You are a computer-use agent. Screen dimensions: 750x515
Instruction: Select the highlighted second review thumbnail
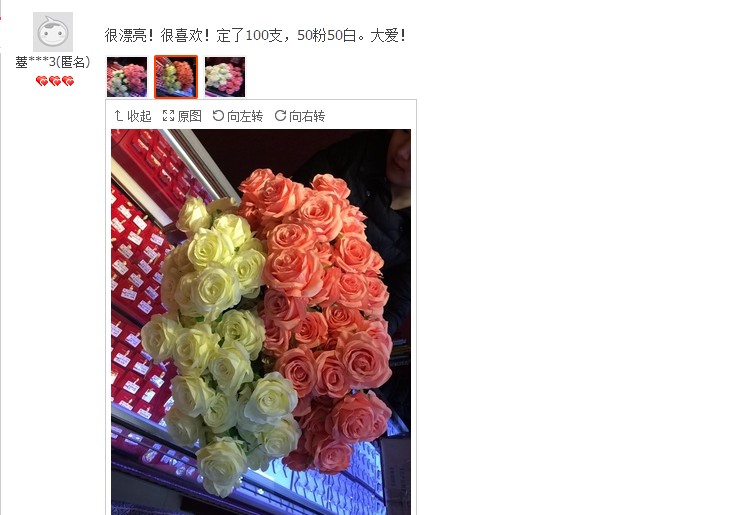pos(176,77)
